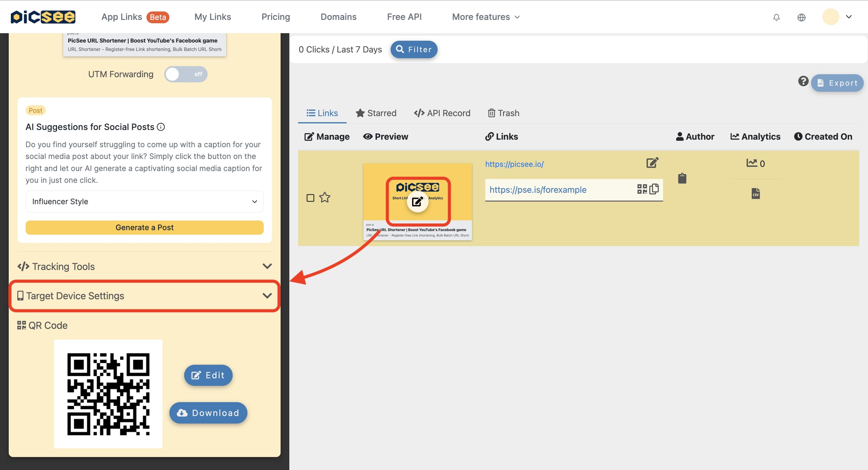The image size is (868, 470).
Task: Click the PicSee logo
Action: 43,17
